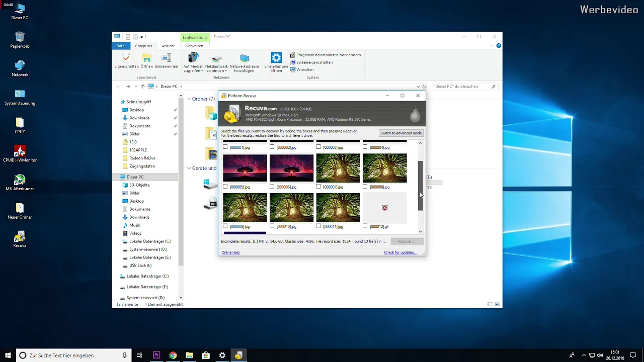This screenshot has height=362, width=644.
Task: Click the Recuva list scroll-down arrow
Action: coord(421,232)
